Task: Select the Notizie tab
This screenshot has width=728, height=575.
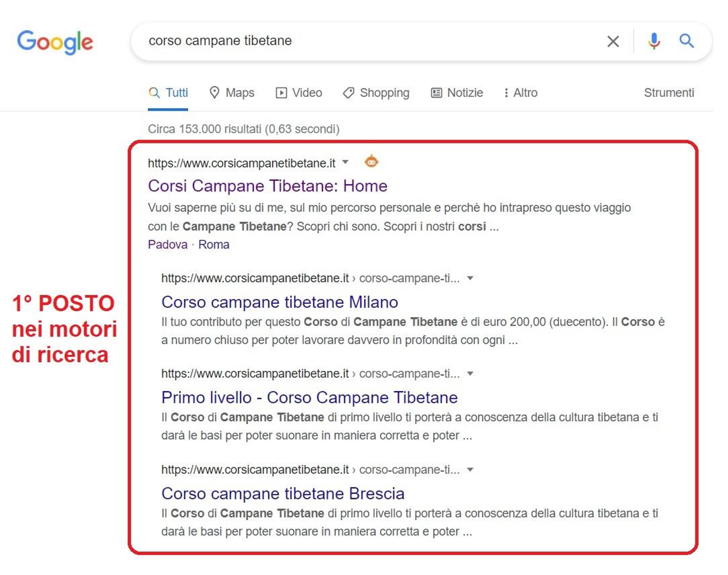Action: (457, 93)
